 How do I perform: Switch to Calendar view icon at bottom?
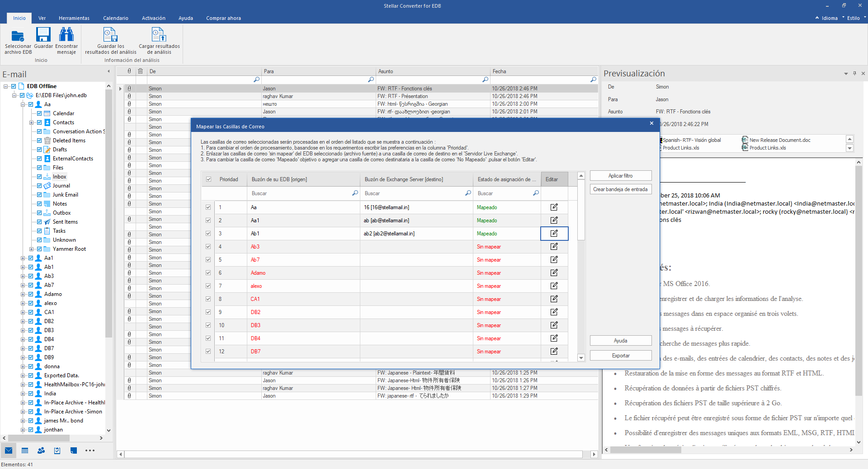pos(25,450)
